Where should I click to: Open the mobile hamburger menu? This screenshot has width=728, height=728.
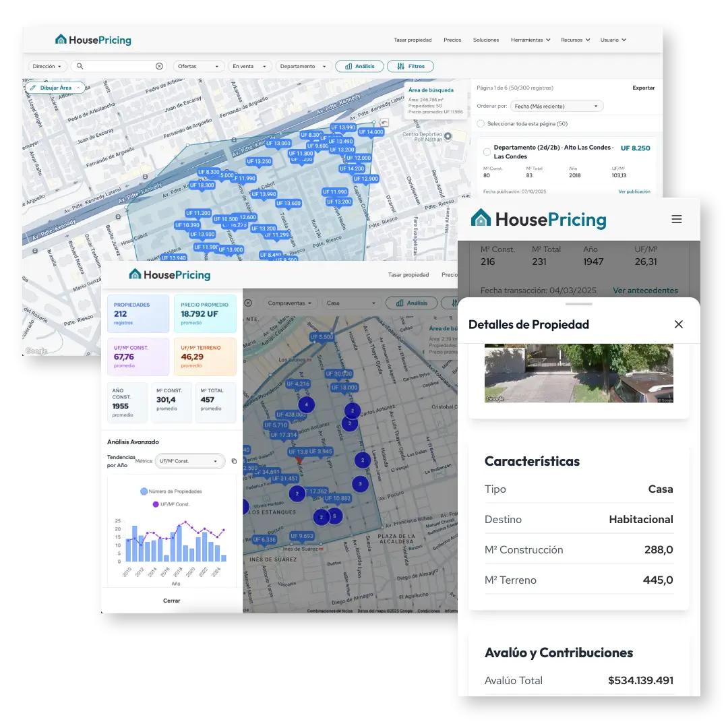tap(677, 219)
